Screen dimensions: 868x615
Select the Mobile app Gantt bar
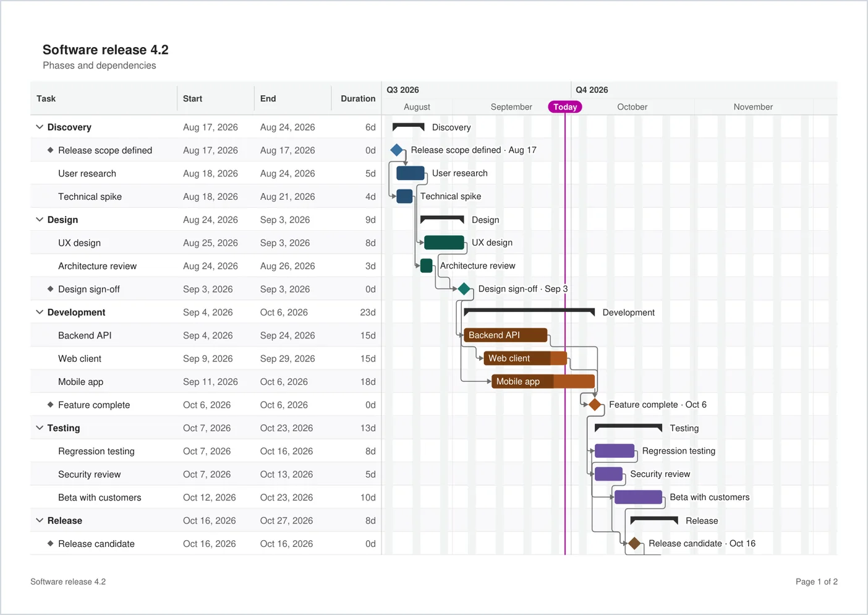click(x=543, y=382)
